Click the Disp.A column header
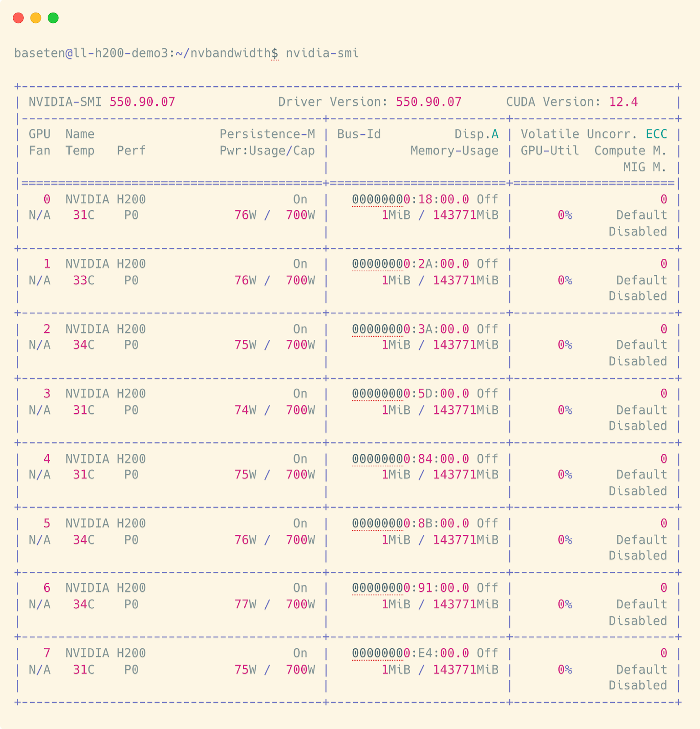This screenshot has height=729, width=700. pyautogui.click(x=477, y=134)
